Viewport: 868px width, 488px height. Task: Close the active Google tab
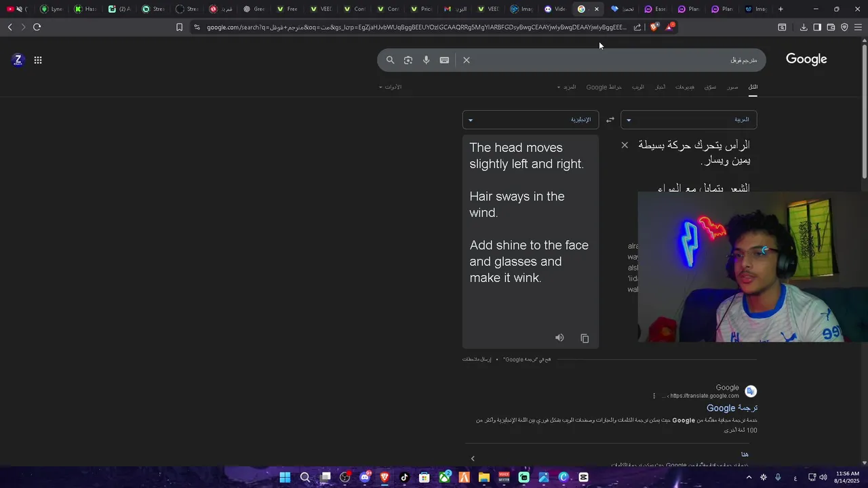coord(597,9)
